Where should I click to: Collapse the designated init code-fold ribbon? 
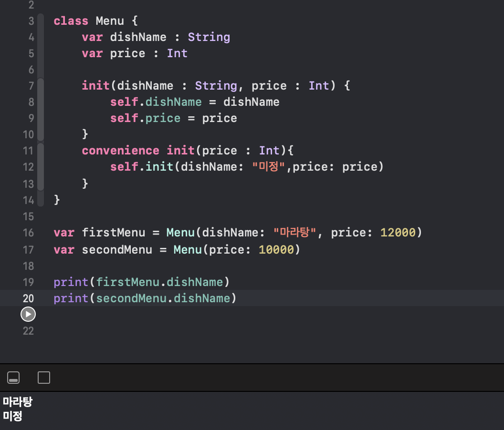coord(41,110)
